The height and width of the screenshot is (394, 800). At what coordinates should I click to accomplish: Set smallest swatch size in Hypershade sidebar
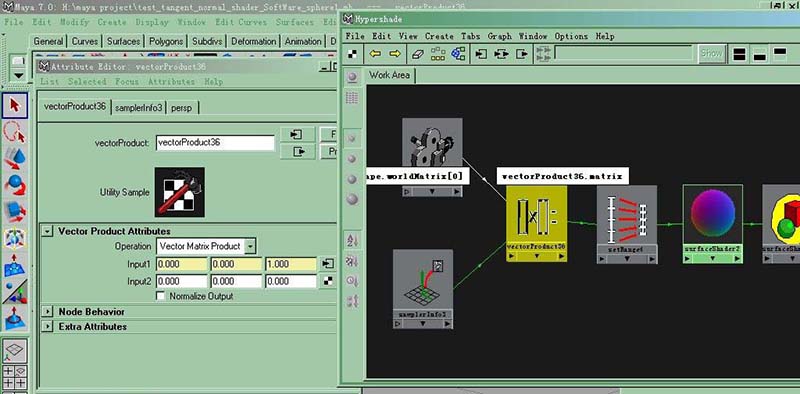pos(352,138)
